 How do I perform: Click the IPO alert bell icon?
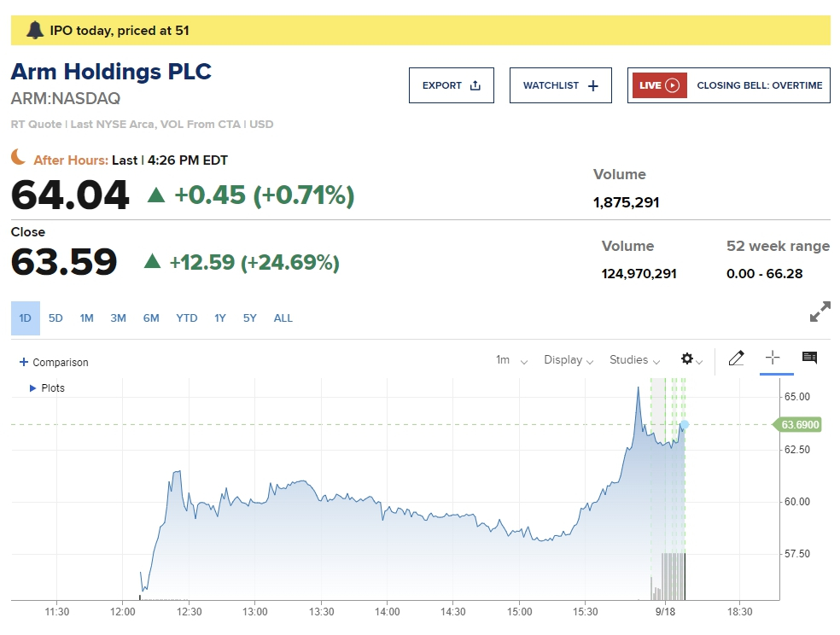click(x=34, y=31)
